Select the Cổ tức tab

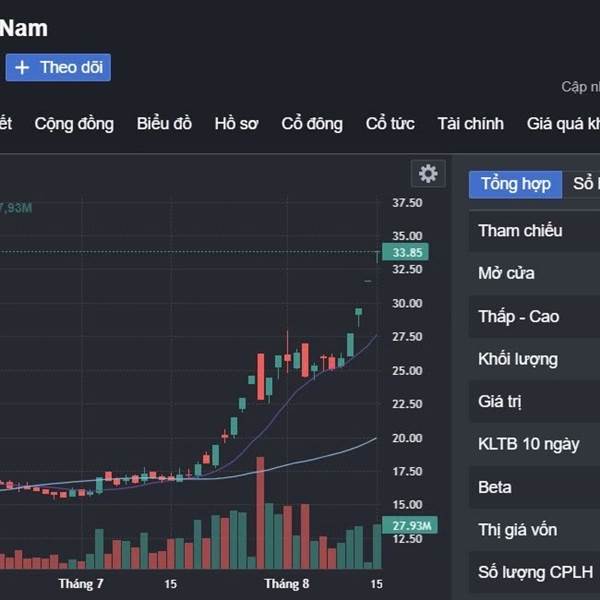pyautogui.click(x=390, y=124)
